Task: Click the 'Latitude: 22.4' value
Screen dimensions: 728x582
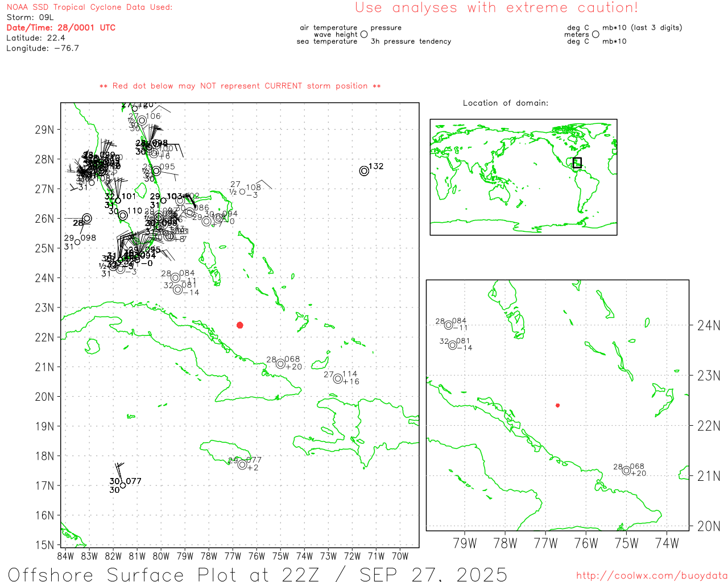Action: (36, 38)
